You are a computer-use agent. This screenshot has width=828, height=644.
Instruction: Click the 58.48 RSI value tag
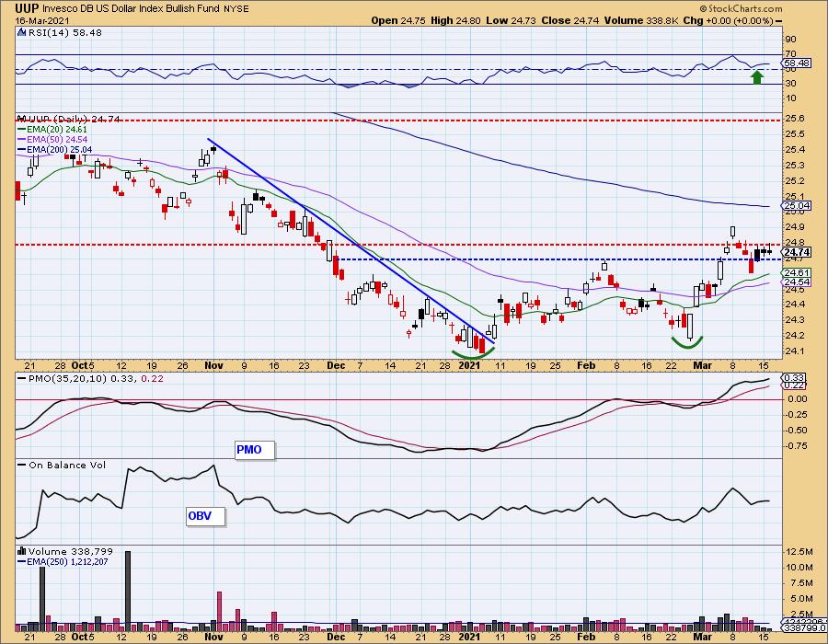[798, 63]
